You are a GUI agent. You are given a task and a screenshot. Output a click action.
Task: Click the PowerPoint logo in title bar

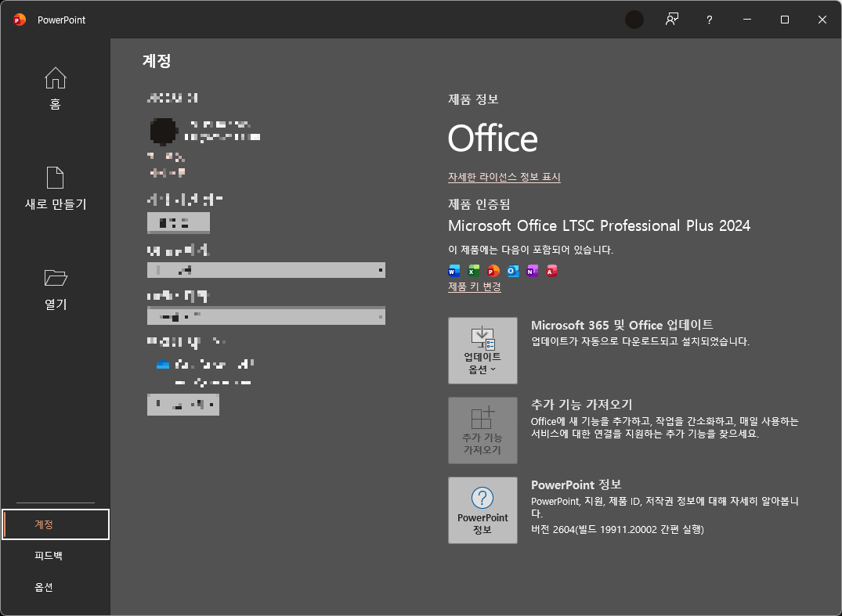pyautogui.click(x=20, y=20)
